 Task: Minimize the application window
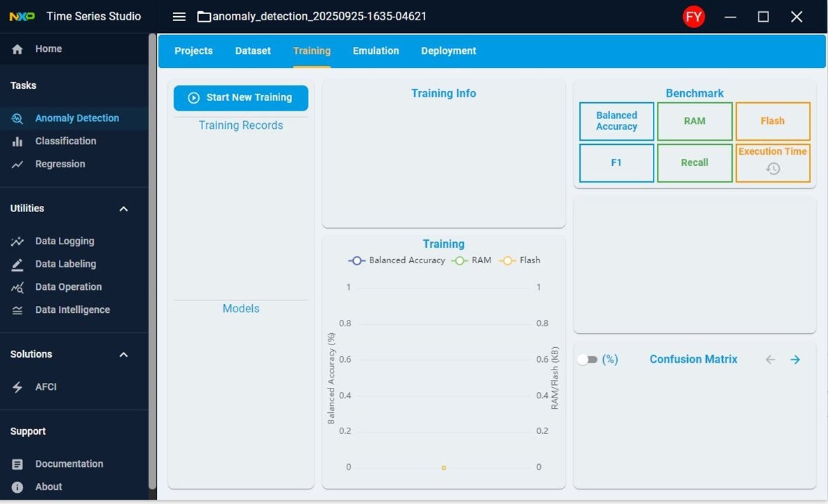click(x=731, y=17)
